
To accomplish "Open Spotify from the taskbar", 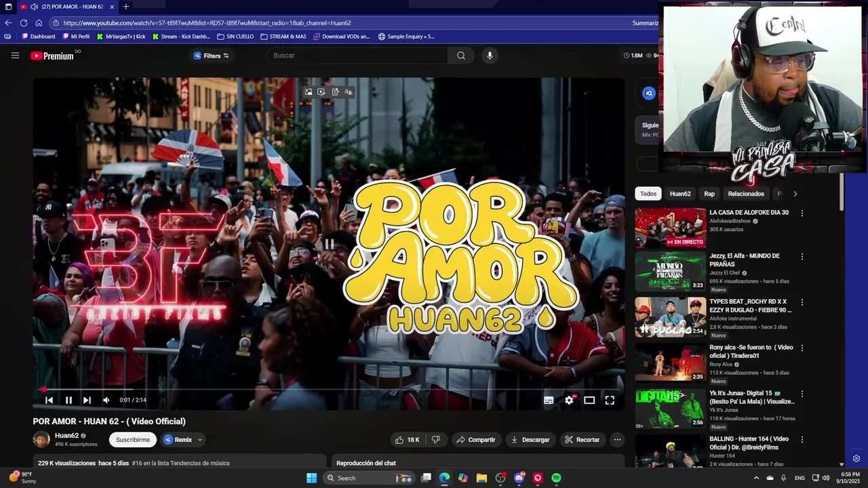I will [556, 478].
